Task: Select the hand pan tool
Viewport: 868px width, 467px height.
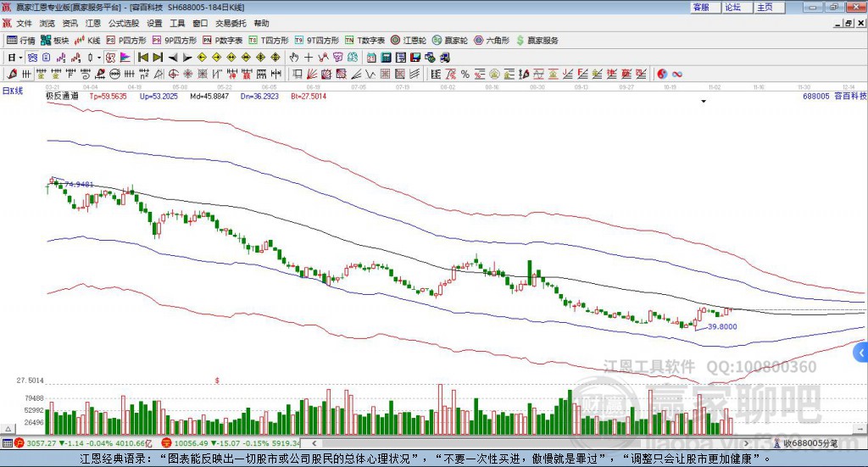Action: point(294,58)
